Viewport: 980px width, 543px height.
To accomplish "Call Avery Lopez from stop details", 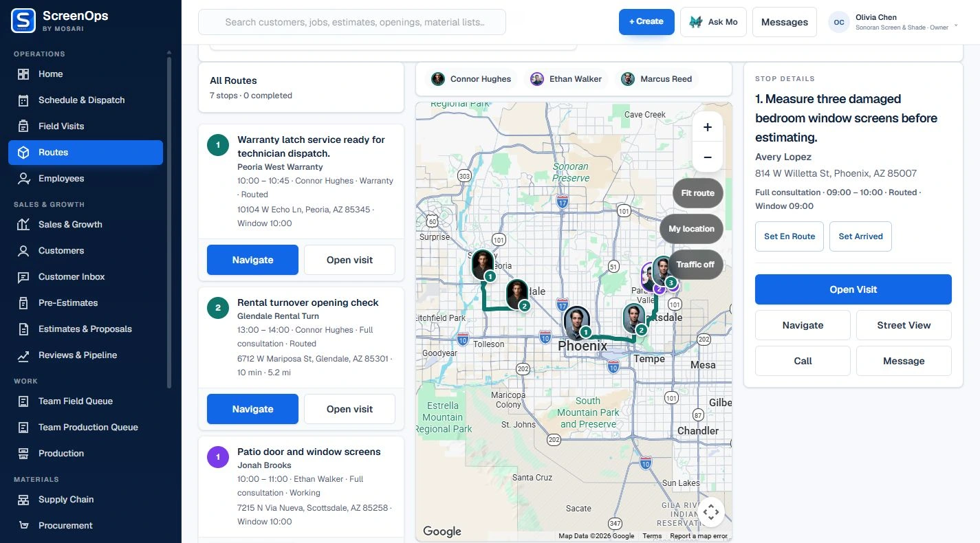I will (803, 361).
